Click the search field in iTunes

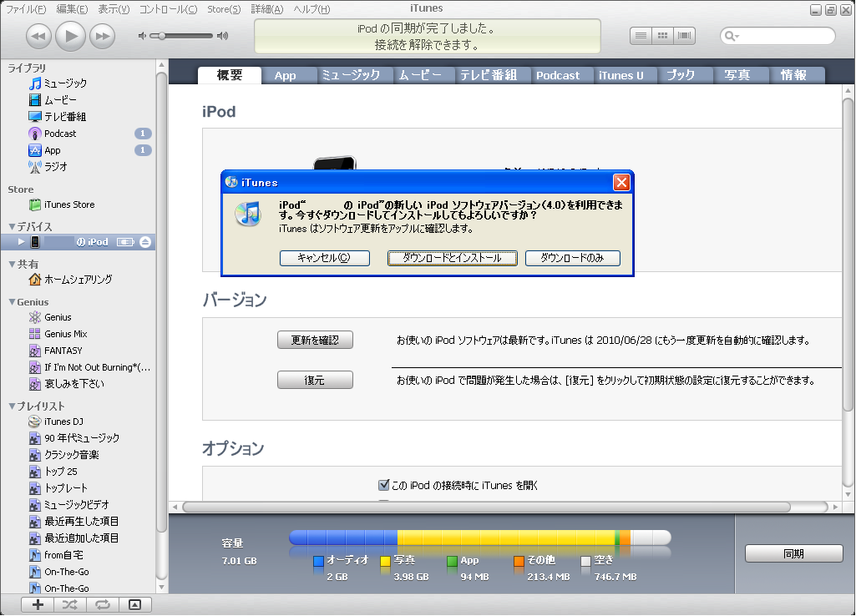(778, 36)
